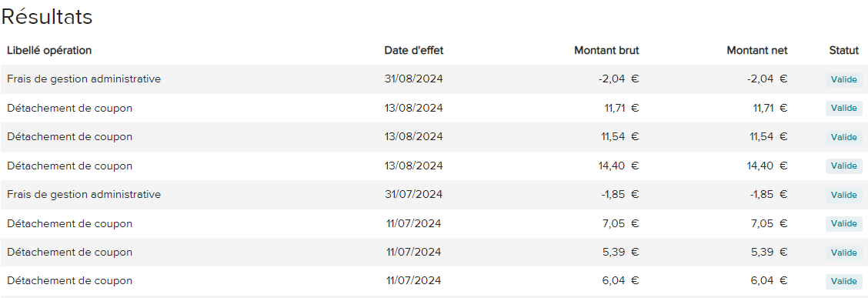Open Frais de gestion administrative dated 31/07/2024
Viewport: 868px width, 298px height.
click(x=434, y=194)
